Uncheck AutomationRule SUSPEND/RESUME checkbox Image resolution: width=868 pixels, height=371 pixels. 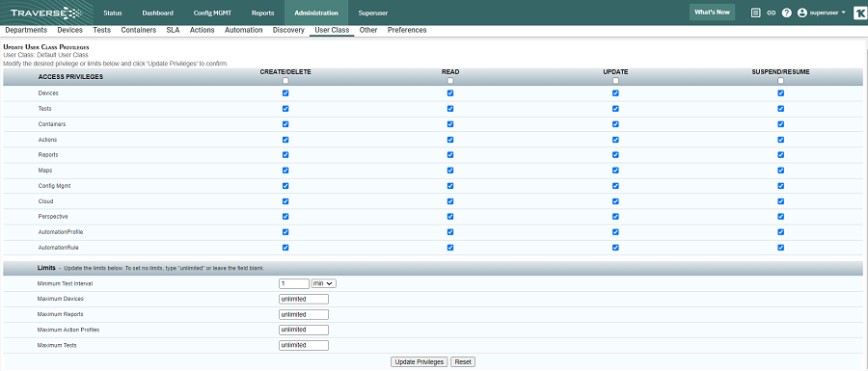click(780, 248)
